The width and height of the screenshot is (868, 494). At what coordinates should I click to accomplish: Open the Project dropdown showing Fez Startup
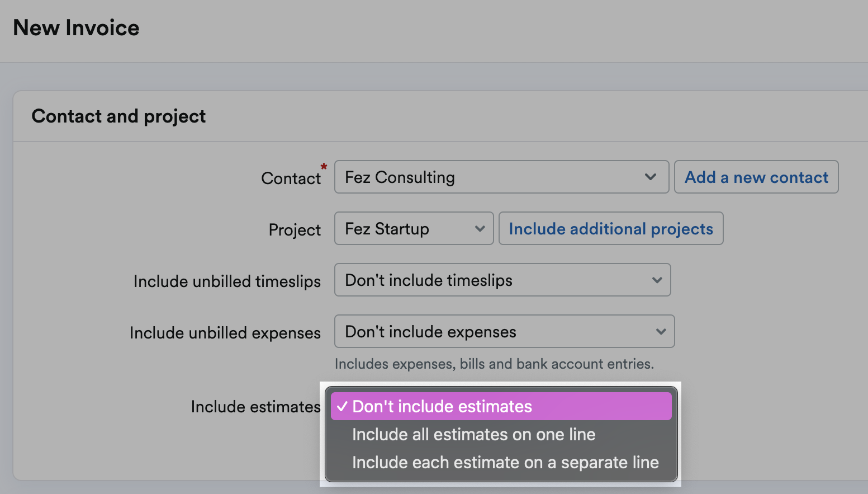point(414,228)
